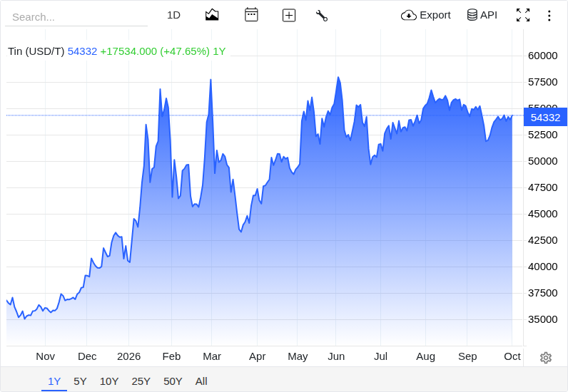The image size is (568, 392).
Task: Open the chart type area icon
Action: (212, 15)
